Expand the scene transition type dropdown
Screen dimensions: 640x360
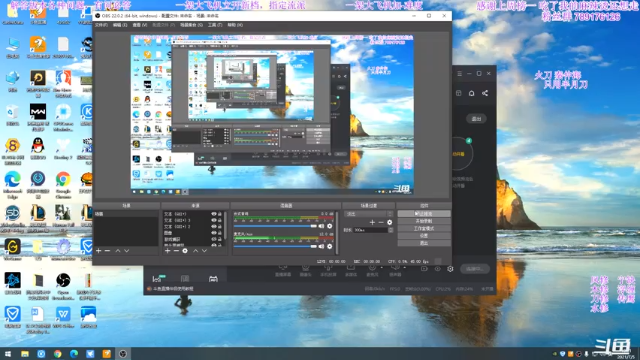click(369, 214)
